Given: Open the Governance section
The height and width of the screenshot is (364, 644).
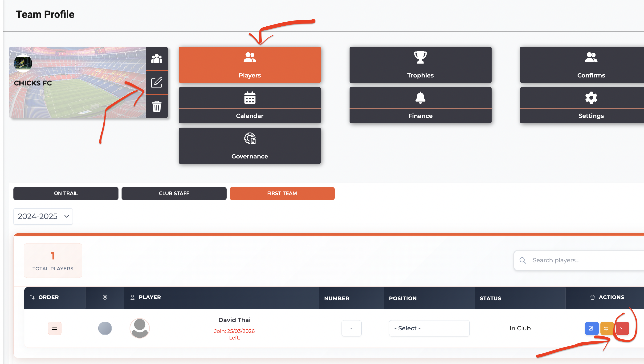Looking at the screenshot, I should [250, 146].
